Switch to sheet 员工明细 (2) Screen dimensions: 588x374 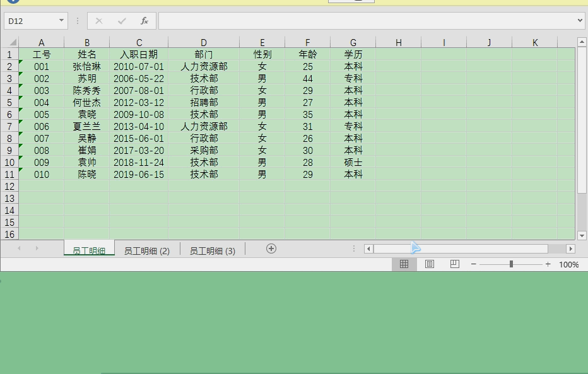[x=147, y=250]
